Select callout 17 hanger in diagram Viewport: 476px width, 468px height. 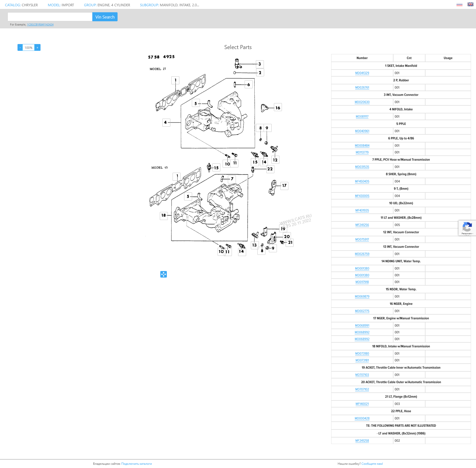pyautogui.click(x=284, y=185)
